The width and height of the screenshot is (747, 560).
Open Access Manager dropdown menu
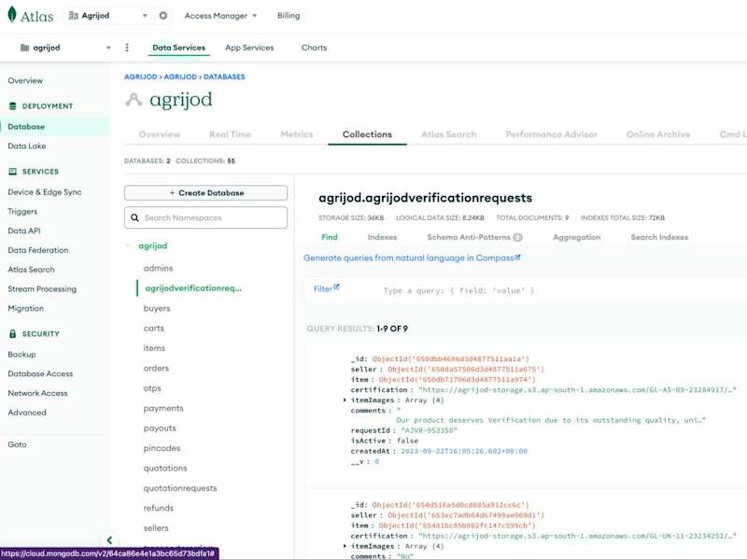coord(221,16)
